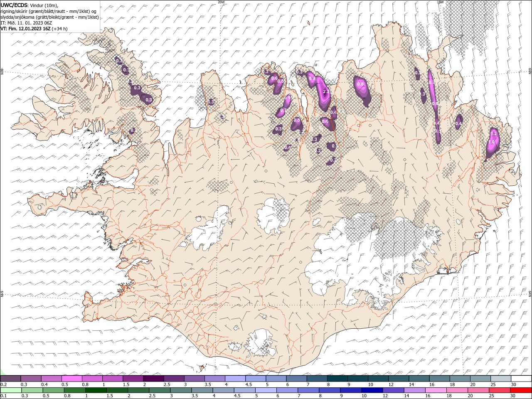Click the '0.1' label in the rain legend

3,396
